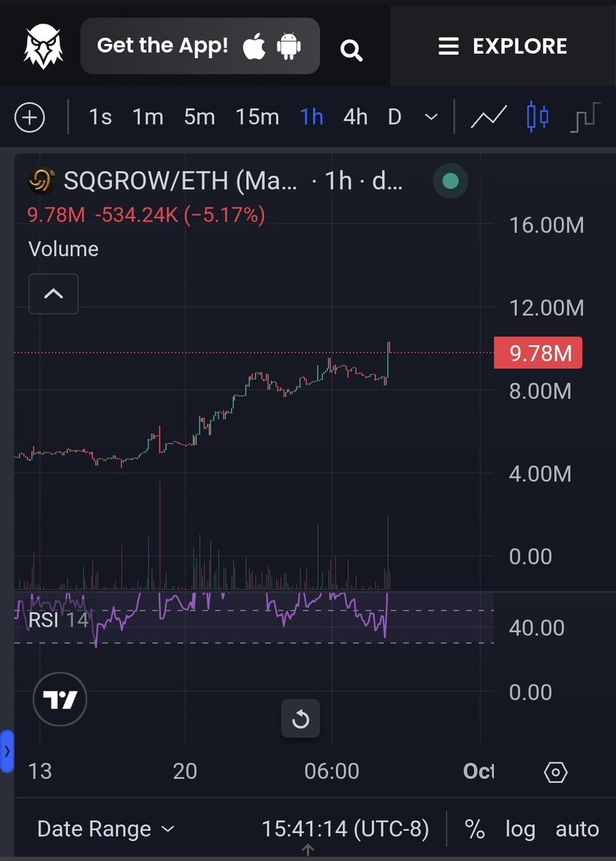Image resolution: width=616 pixels, height=861 pixels.
Task: Tap the Android robot icon
Action: [x=289, y=47]
